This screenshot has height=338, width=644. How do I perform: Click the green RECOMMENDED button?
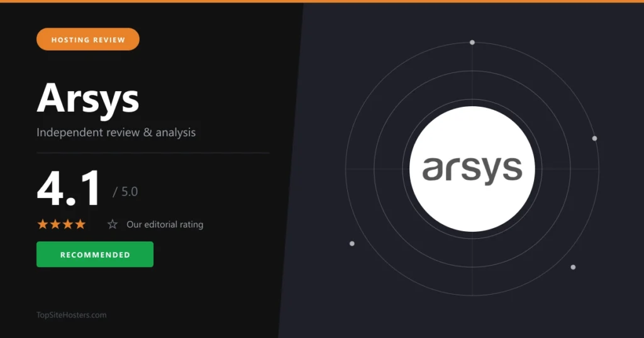[95, 254]
